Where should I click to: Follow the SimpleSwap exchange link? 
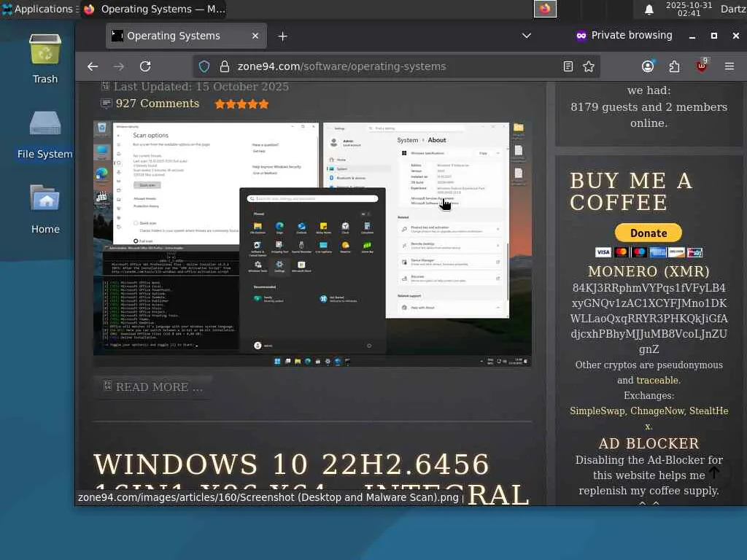(597, 411)
